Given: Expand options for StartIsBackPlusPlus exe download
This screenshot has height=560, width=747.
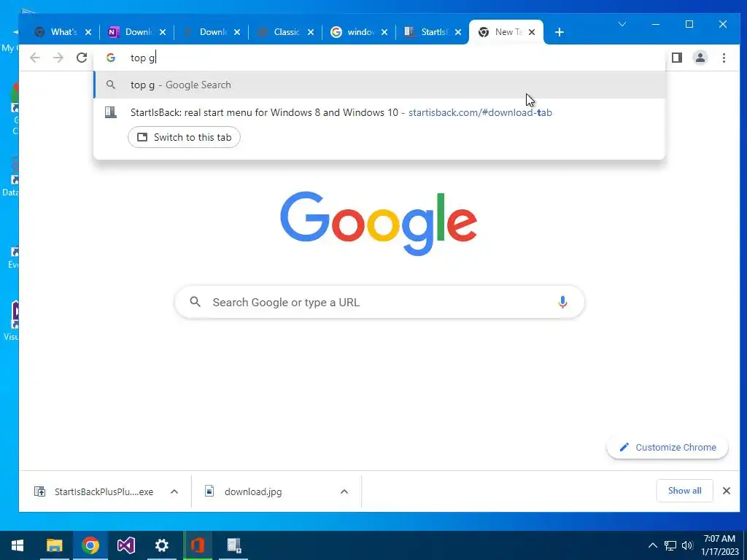Looking at the screenshot, I should pos(174,491).
